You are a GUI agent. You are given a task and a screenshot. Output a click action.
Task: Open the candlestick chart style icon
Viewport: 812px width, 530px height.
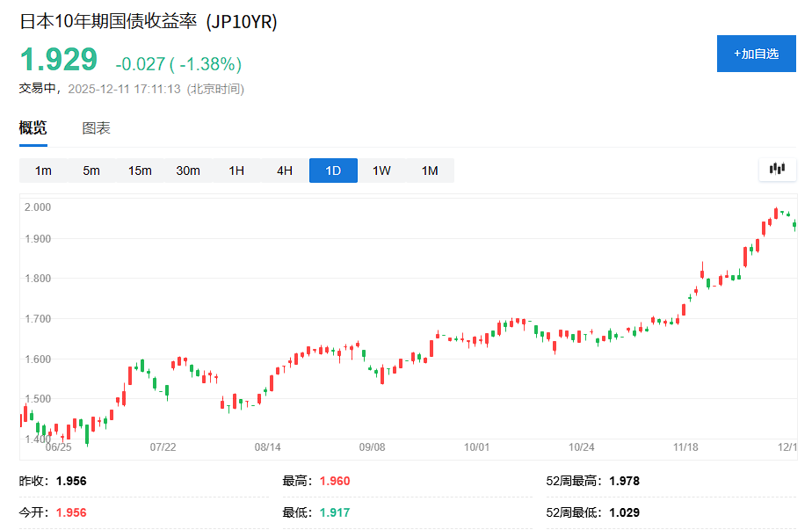coord(777,169)
